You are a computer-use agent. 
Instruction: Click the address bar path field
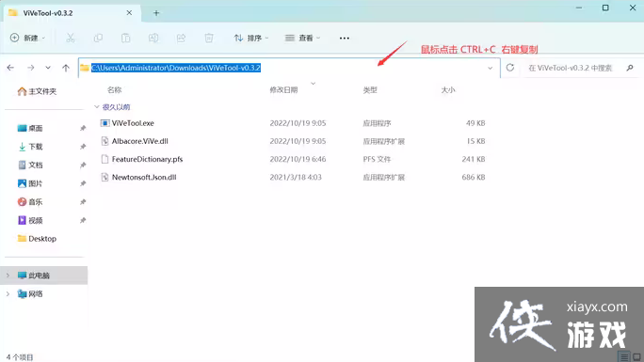[289, 68]
